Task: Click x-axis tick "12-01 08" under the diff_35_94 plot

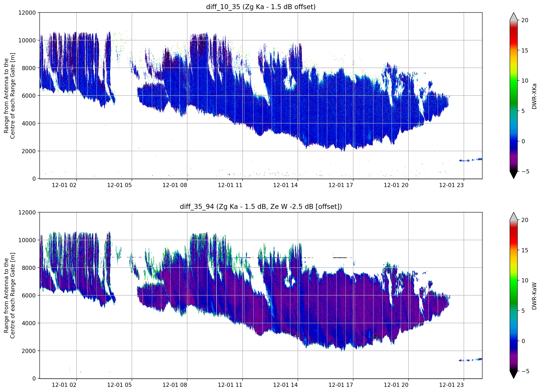Action: 175,385
